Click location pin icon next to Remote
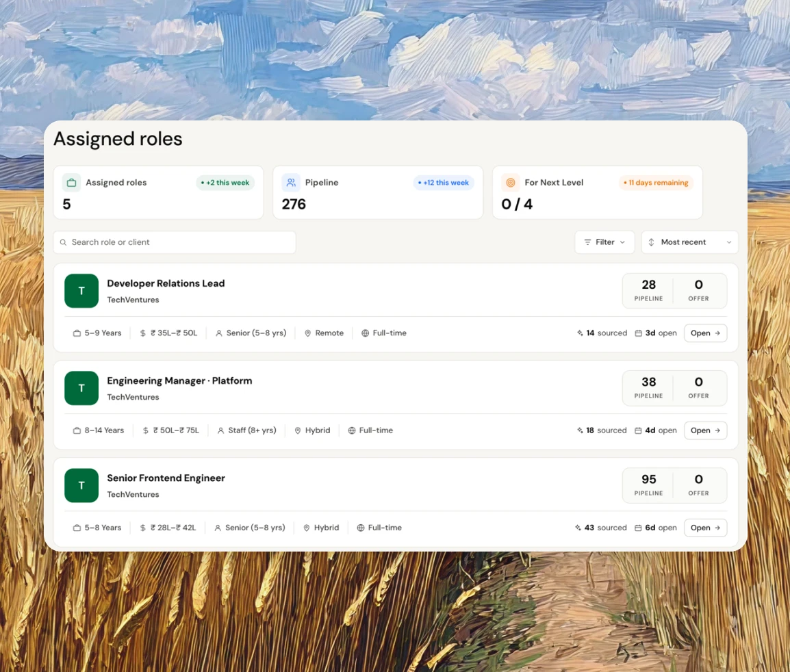 click(308, 333)
